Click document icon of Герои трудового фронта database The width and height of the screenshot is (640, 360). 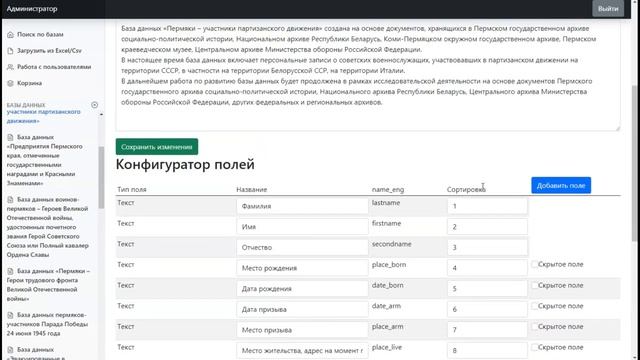tap(11, 271)
